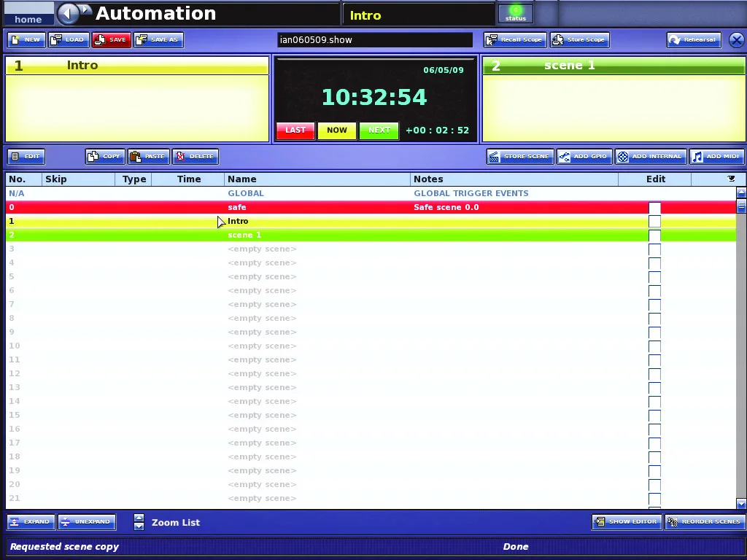Click the current scene panel titled Intro
The height and width of the screenshot is (560, 747).
click(x=137, y=99)
